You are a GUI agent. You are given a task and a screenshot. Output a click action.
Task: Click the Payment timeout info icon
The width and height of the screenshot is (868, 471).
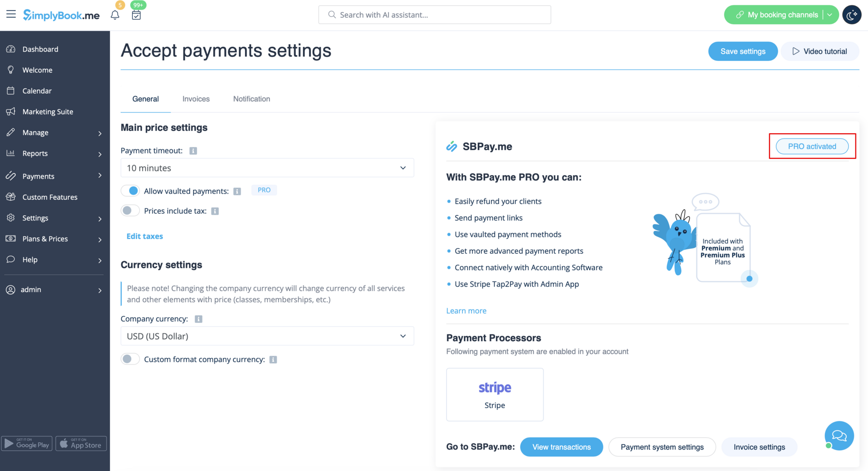(193, 150)
